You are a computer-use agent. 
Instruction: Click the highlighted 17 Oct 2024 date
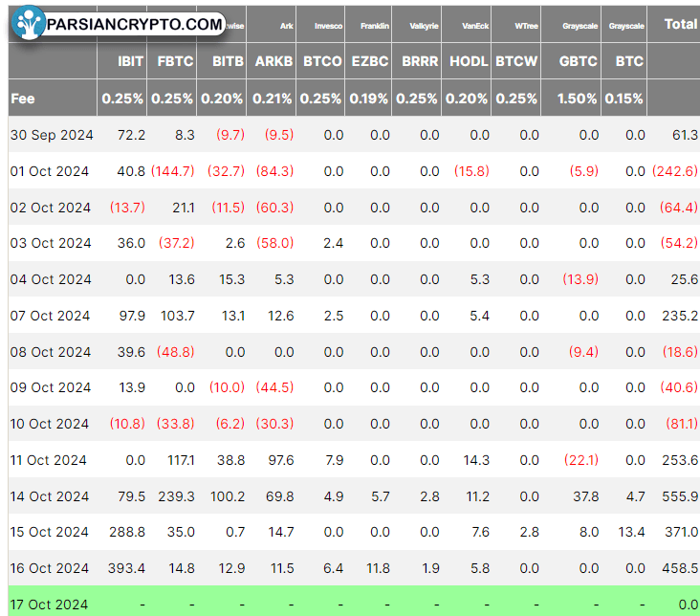(x=49, y=605)
